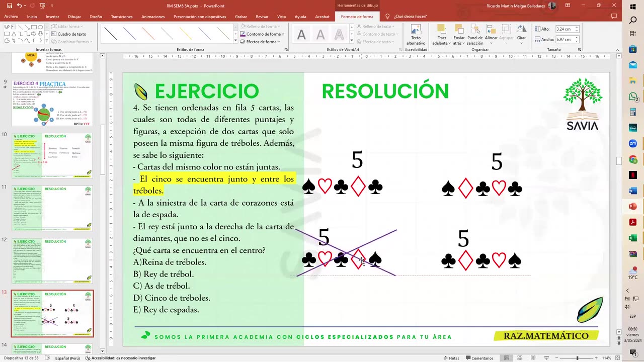Open Excel icon in the taskbar

coord(633,238)
